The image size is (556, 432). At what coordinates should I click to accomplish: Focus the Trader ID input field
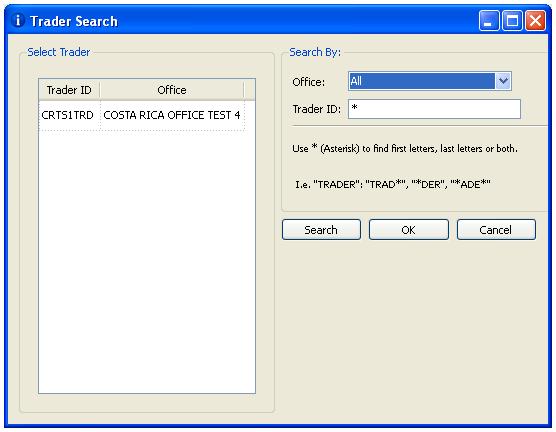[x=434, y=109]
